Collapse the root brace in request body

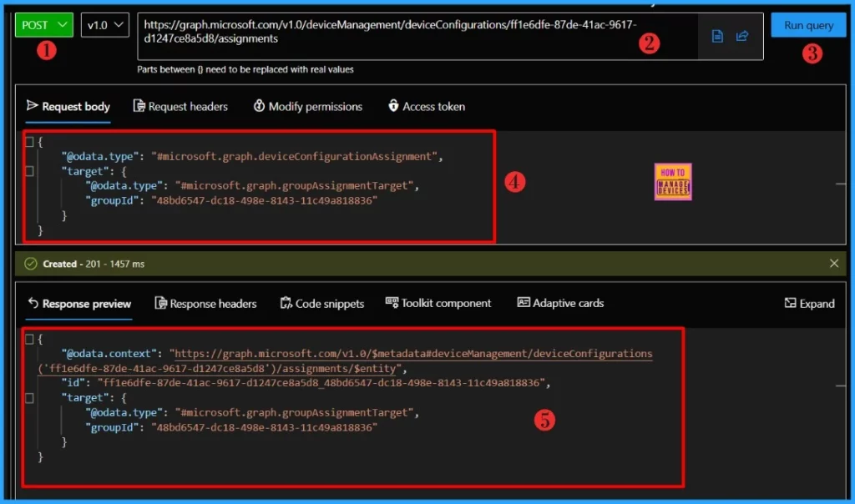[x=29, y=142]
